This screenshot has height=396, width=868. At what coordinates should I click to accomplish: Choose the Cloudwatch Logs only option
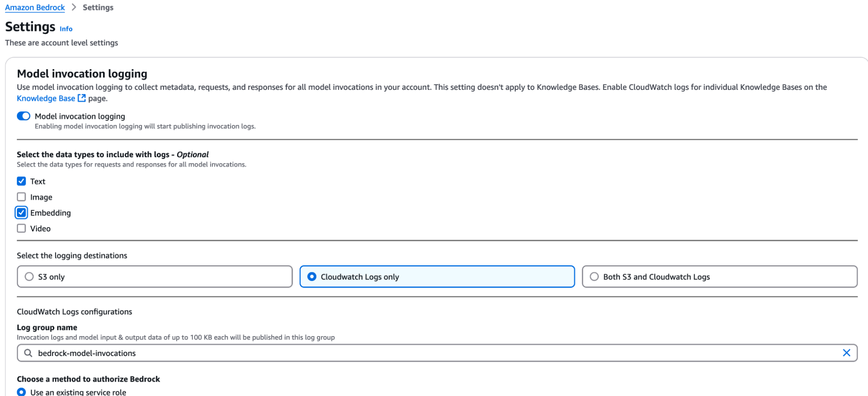(312, 277)
